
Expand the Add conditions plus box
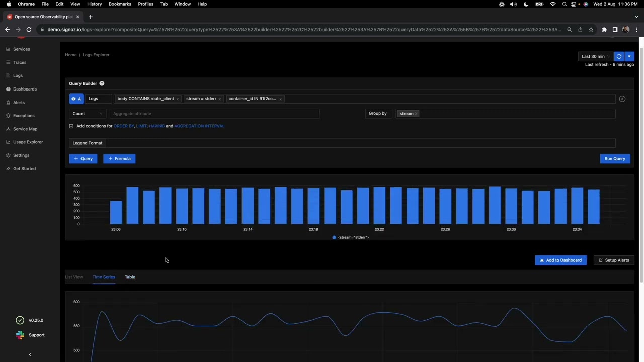71,126
